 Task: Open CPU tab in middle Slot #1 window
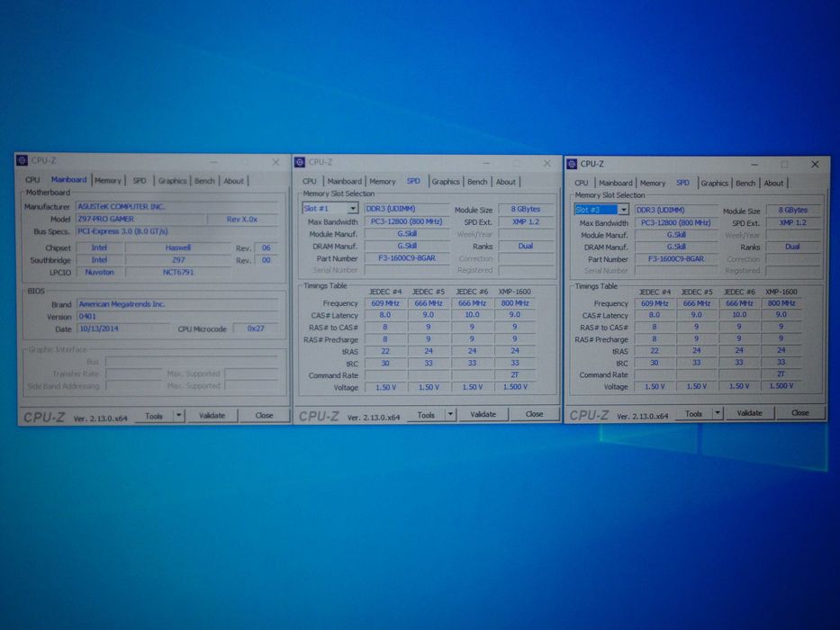[310, 182]
